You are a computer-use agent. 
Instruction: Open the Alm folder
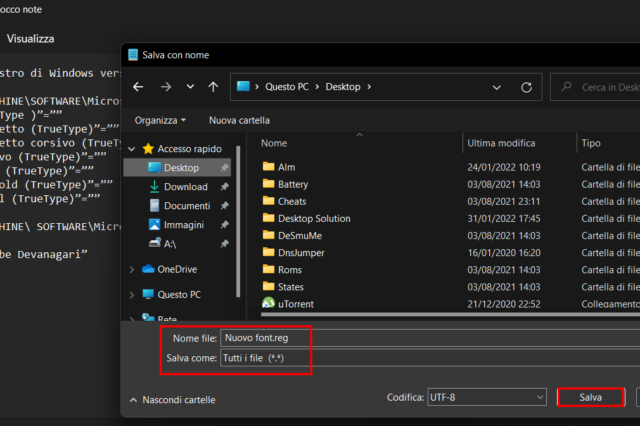[285, 167]
